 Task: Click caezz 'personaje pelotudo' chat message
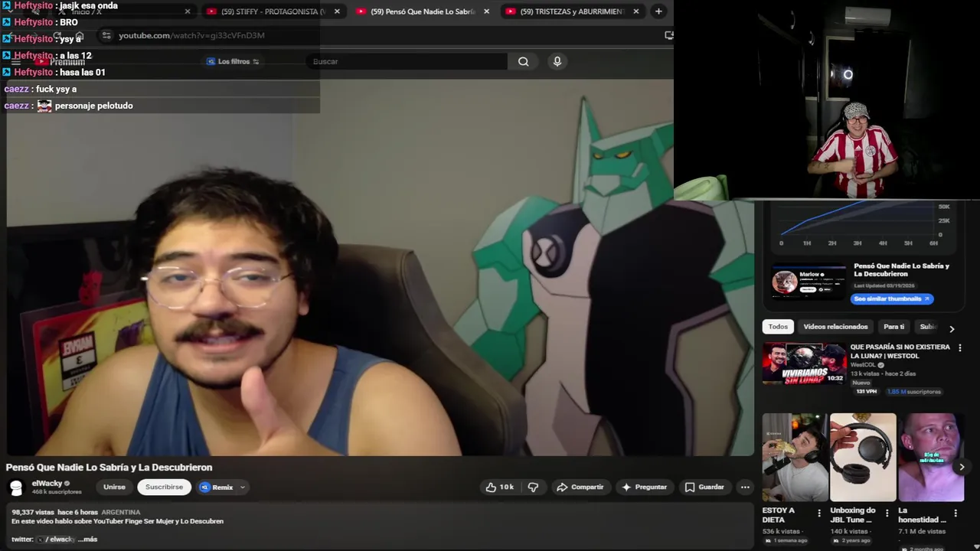coord(69,106)
